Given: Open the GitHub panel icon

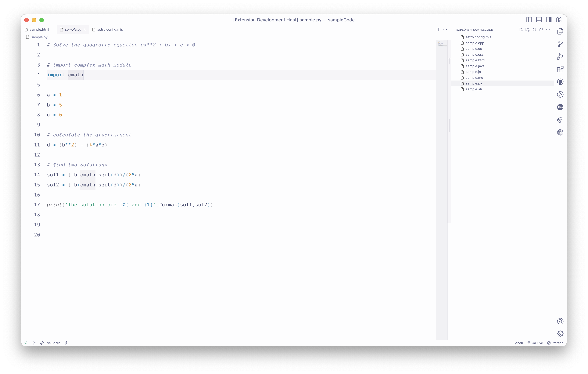Looking at the screenshot, I should [560, 82].
